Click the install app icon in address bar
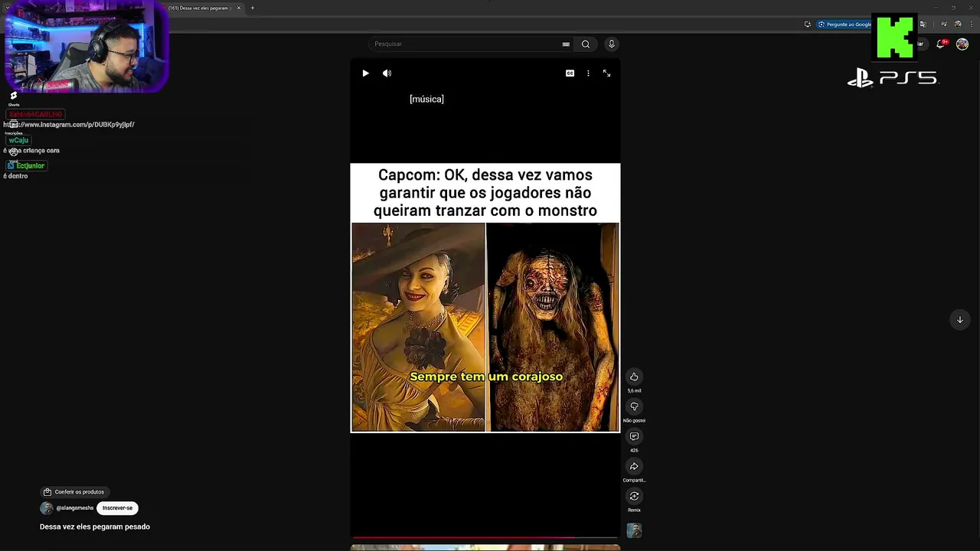This screenshot has width=980, height=551. click(x=807, y=24)
